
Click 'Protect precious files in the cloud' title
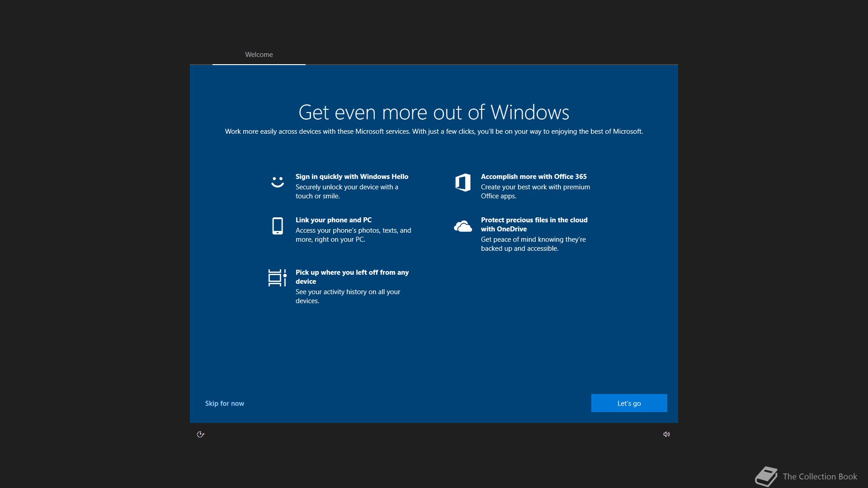click(534, 225)
